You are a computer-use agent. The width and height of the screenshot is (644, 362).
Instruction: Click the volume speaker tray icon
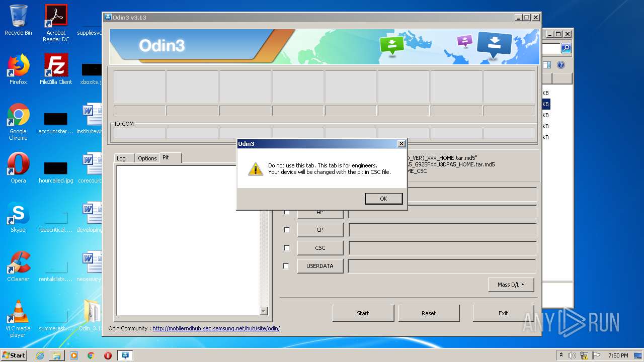tap(572, 355)
